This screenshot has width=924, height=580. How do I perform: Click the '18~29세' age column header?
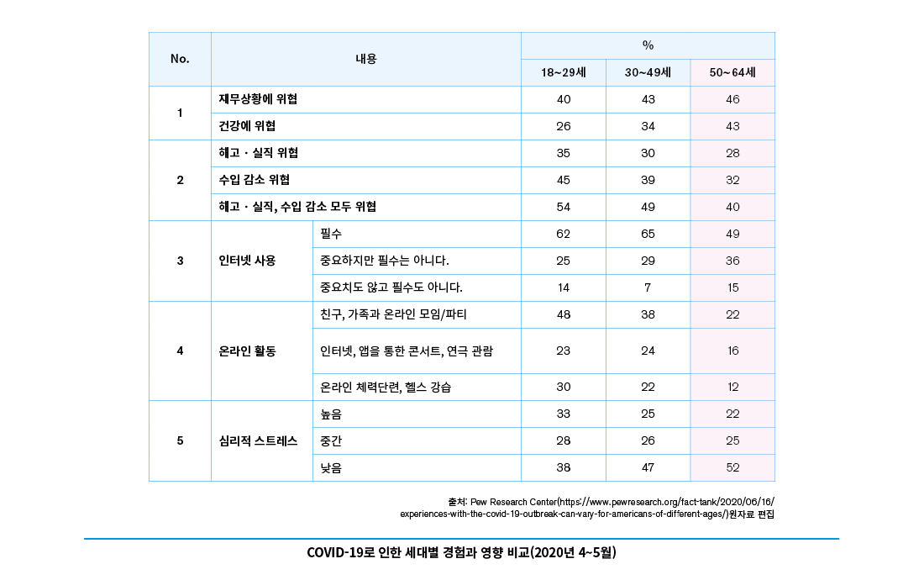pyautogui.click(x=563, y=73)
